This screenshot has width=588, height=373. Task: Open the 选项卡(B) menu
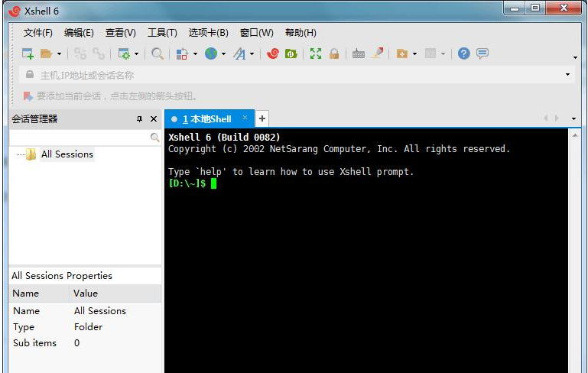(208, 33)
